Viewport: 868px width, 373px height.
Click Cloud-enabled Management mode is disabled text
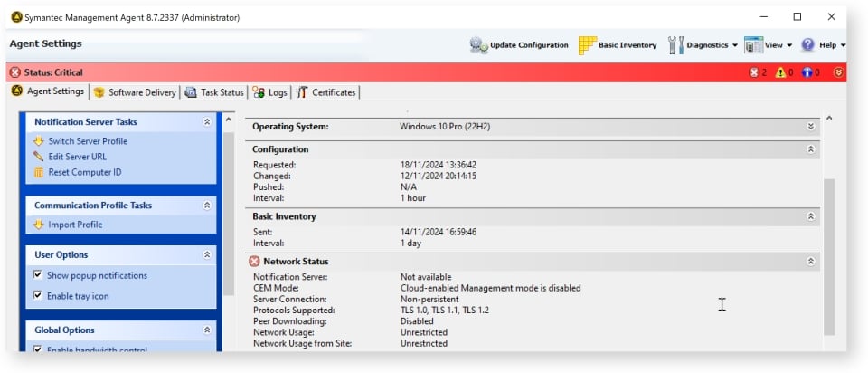pos(490,288)
